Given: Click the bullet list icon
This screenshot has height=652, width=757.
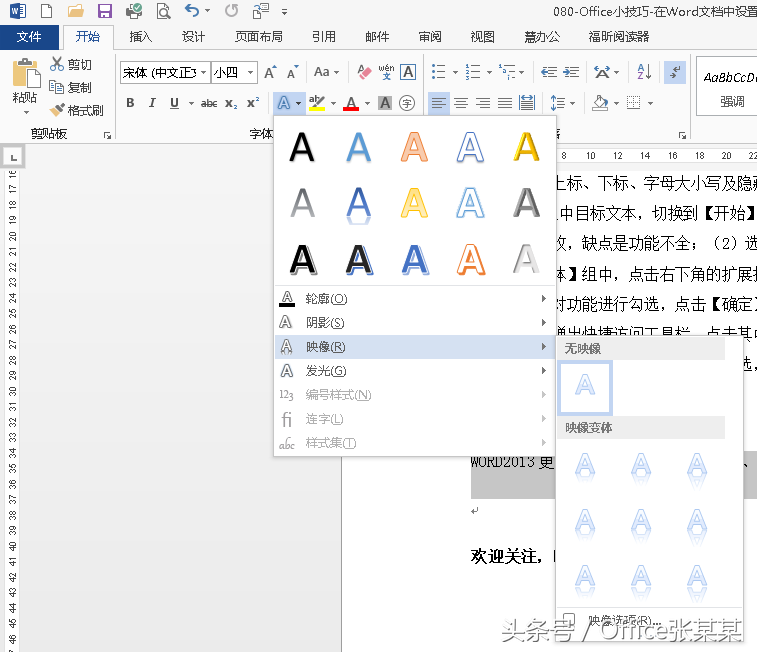Looking at the screenshot, I should pyautogui.click(x=438, y=72).
